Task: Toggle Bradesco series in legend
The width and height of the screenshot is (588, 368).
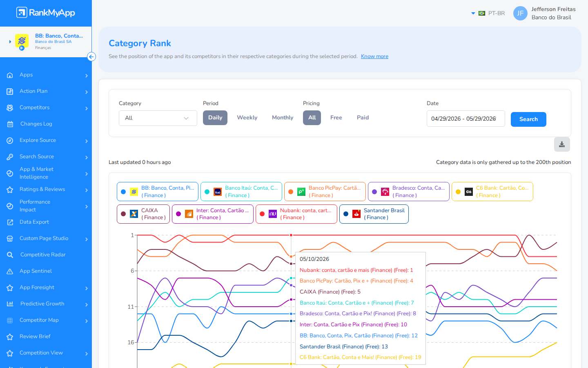Action: tap(409, 191)
